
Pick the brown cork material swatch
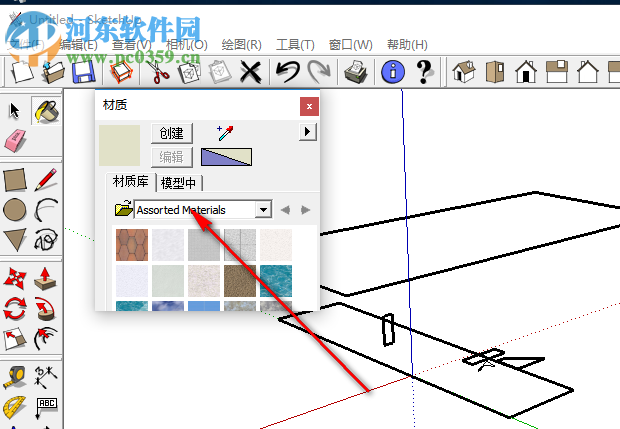pyautogui.click(x=240, y=281)
